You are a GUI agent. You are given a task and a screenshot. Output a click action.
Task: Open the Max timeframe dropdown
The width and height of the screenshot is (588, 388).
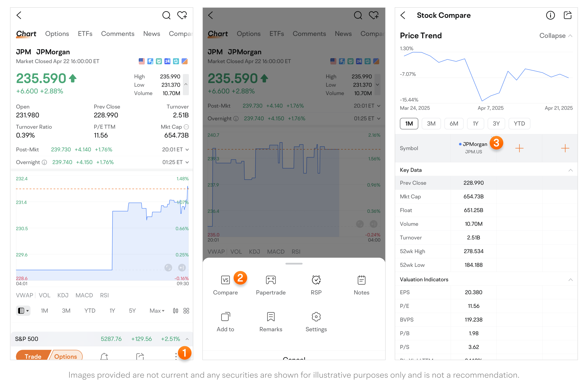tap(157, 311)
